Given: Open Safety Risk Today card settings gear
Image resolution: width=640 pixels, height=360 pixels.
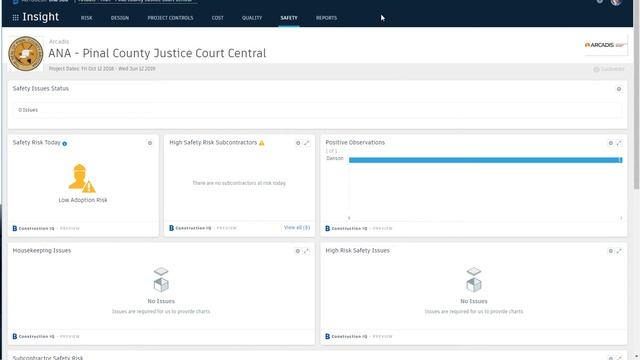Looking at the screenshot, I should [150, 143].
